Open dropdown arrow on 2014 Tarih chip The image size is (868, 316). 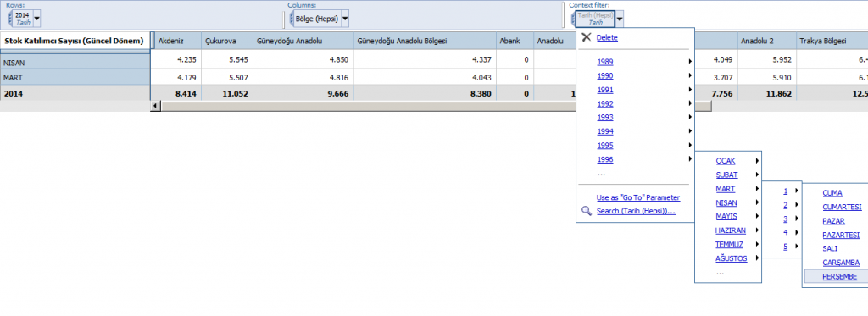pos(37,19)
